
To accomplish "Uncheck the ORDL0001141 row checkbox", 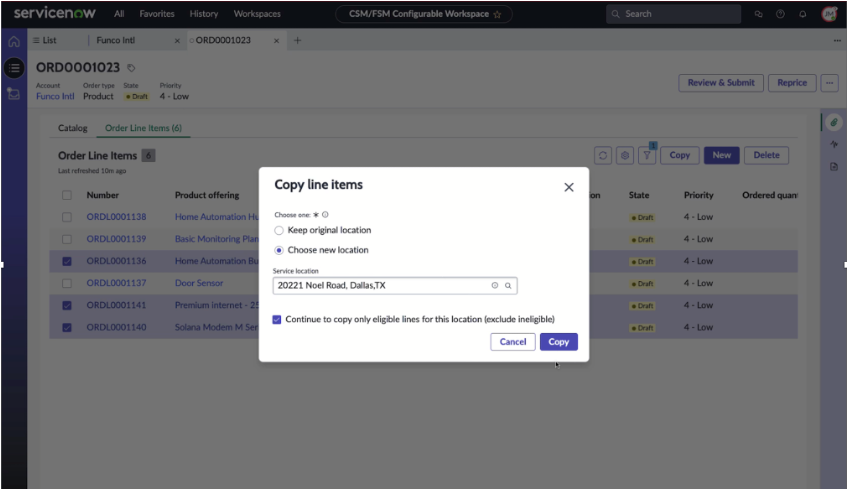I will coord(67,306).
